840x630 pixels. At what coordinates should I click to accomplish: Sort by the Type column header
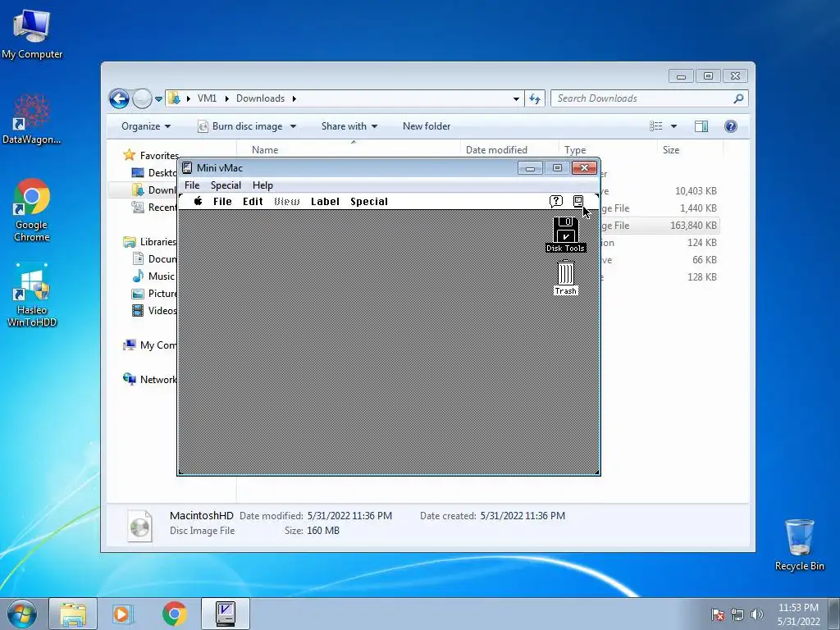(608, 150)
